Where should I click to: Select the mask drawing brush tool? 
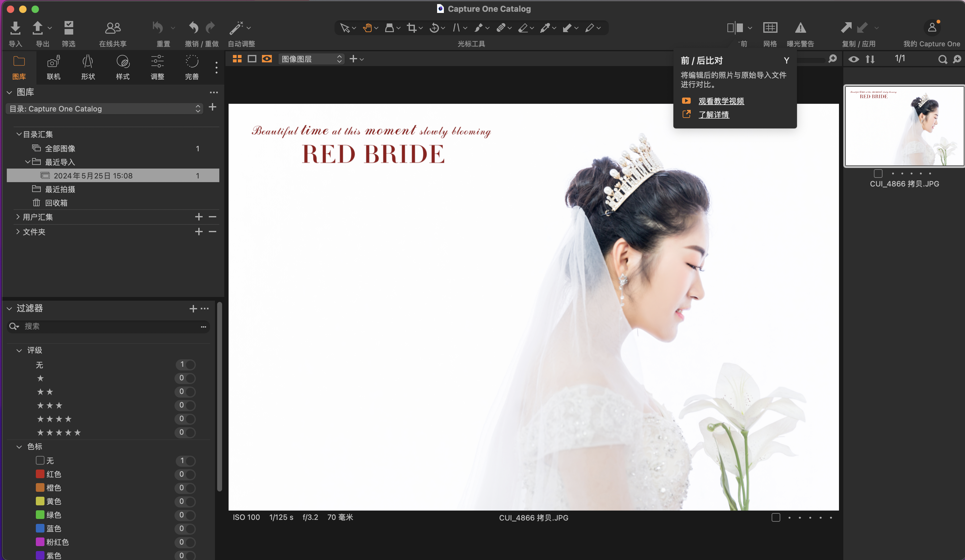click(x=478, y=27)
